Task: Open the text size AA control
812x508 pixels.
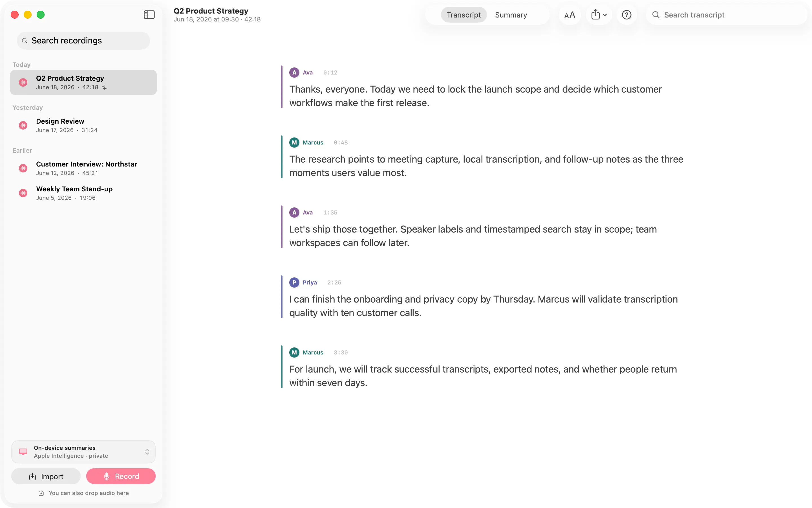Action: coord(570,15)
